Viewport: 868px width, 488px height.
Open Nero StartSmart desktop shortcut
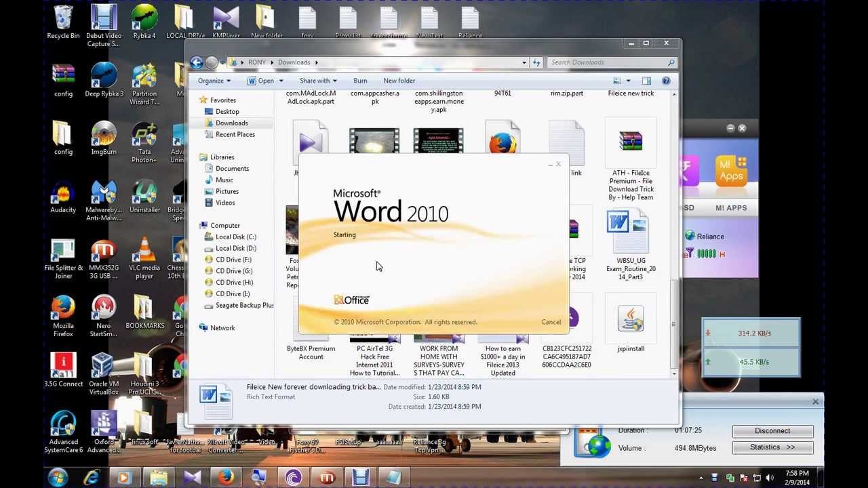click(103, 317)
